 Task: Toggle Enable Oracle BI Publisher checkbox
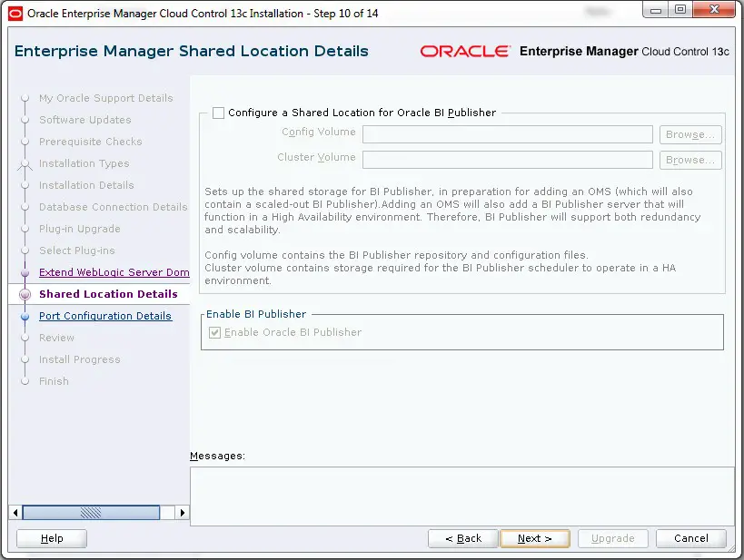point(215,332)
